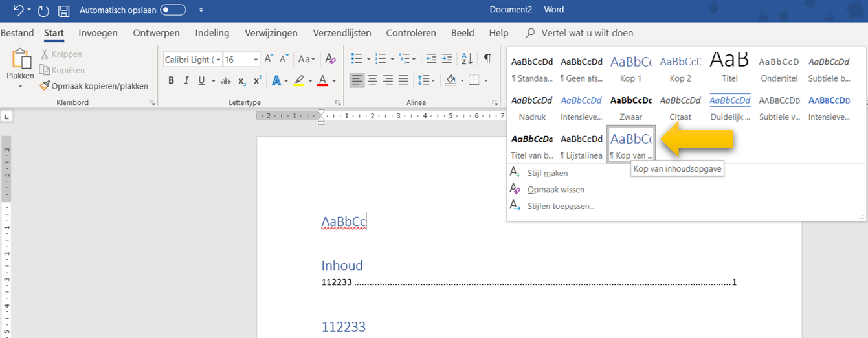Center-align the paragraph text
This screenshot has width=868, height=338.
pyautogui.click(x=372, y=80)
